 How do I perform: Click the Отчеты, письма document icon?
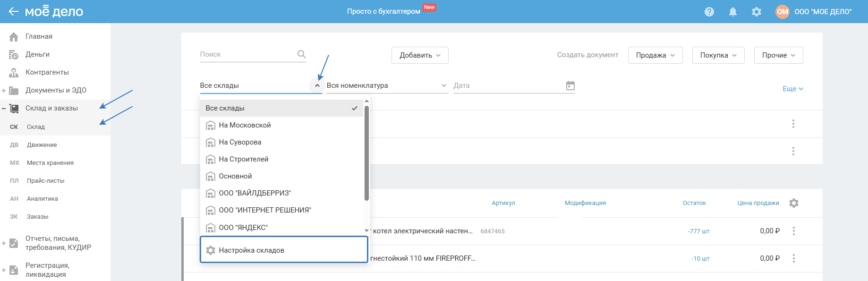[14, 243]
